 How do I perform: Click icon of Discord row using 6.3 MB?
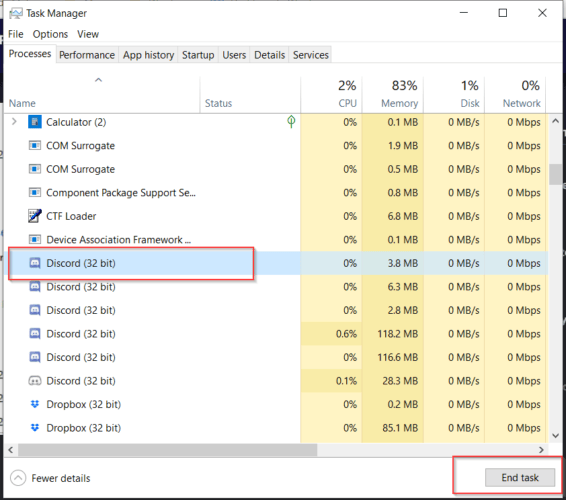coord(35,287)
